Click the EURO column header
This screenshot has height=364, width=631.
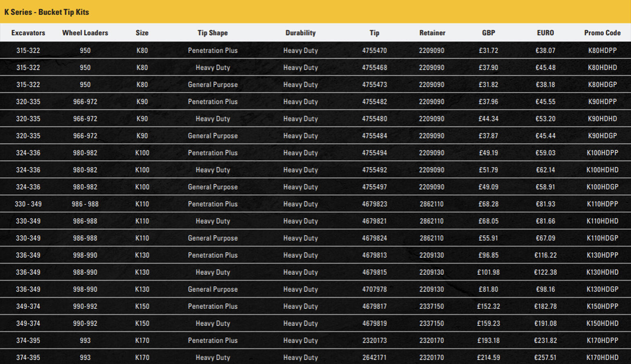pyautogui.click(x=545, y=33)
